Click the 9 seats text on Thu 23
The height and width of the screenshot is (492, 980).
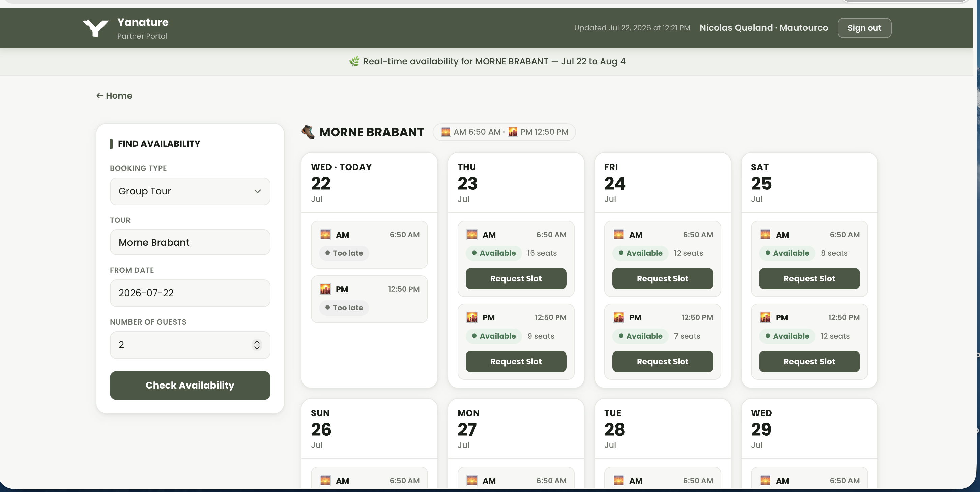tap(541, 336)
